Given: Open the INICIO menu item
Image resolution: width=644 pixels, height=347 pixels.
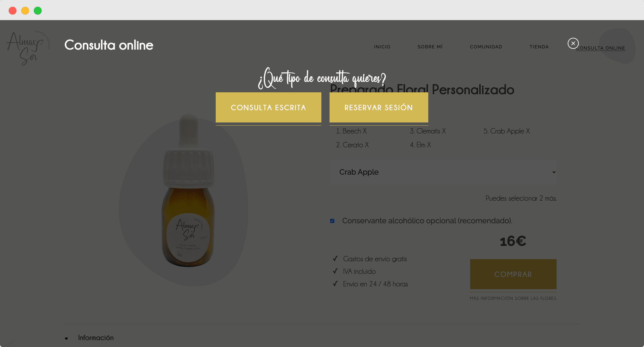Looking at the screenshot, I should 382,47.
